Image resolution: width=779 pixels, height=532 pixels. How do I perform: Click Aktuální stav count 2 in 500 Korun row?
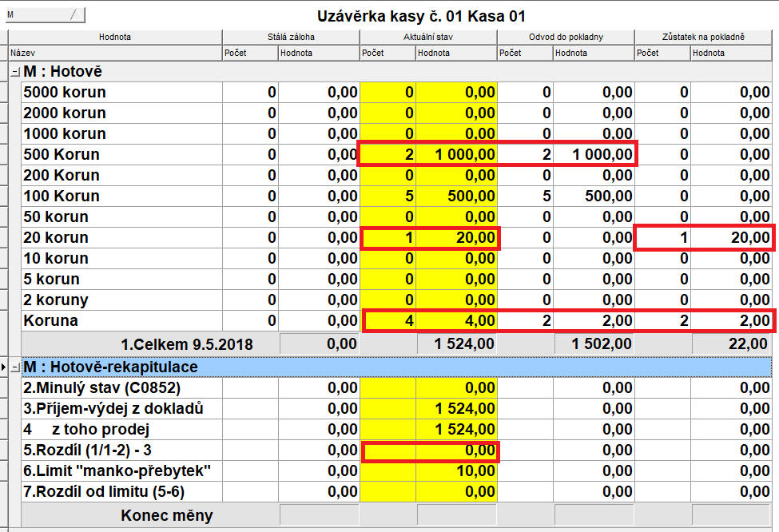coord(388,155)
